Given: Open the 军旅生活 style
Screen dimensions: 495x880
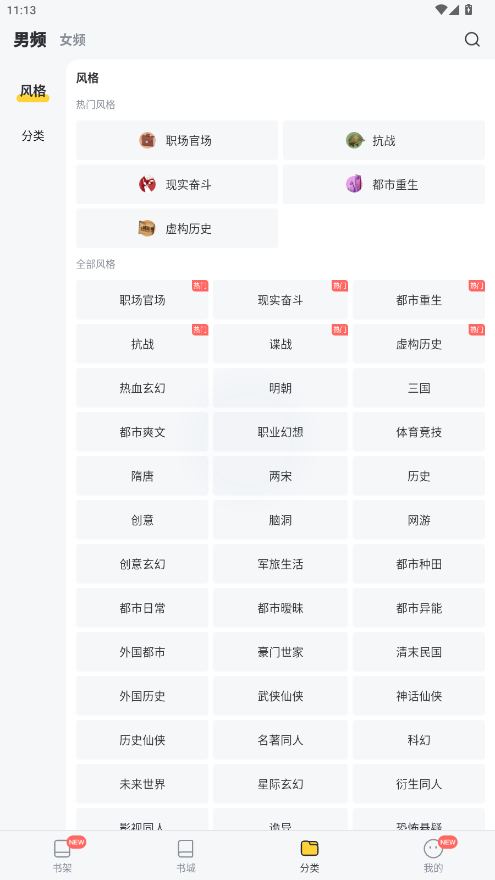Looking at the screenshot, I should click(x=281, y=563).
